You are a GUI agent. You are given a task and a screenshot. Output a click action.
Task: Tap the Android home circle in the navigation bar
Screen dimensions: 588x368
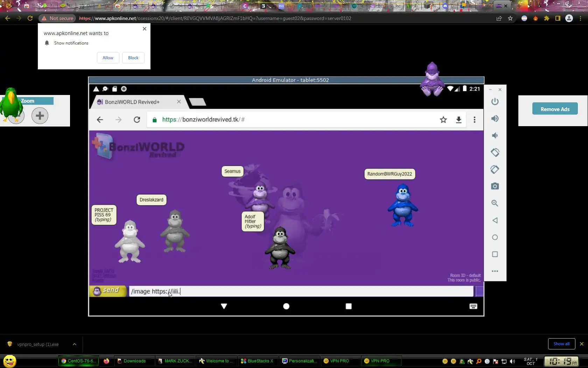pyautogui.click(x=286, y=306)
